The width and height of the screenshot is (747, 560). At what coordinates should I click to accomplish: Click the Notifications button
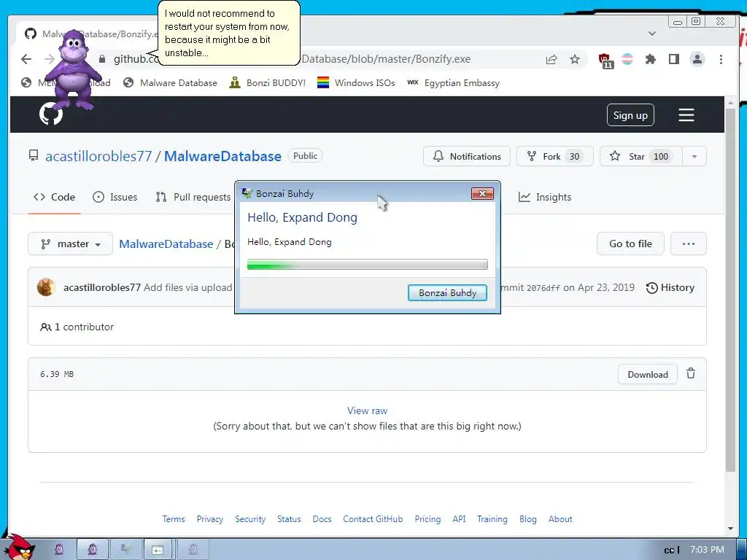[x=466, y=156]
